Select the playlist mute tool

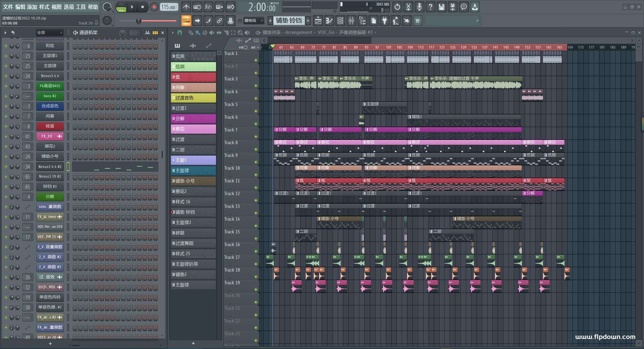[212, 33]
